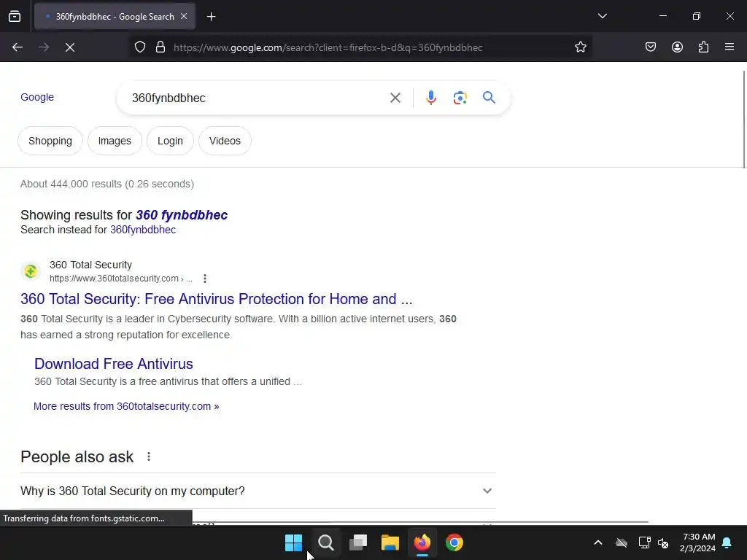Screen dimensions: 747x560
Task: Click the forward arrow navigation button
Action: coord(44,47)
